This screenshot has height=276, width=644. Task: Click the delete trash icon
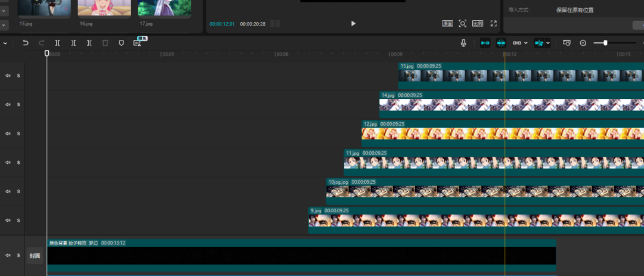(x=105, y=43)
